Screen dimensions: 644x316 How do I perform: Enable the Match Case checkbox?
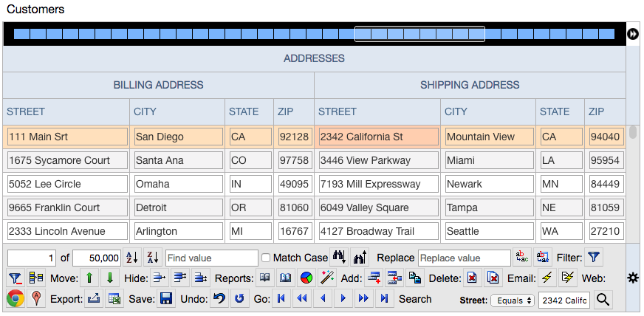(x=266, y=258)
